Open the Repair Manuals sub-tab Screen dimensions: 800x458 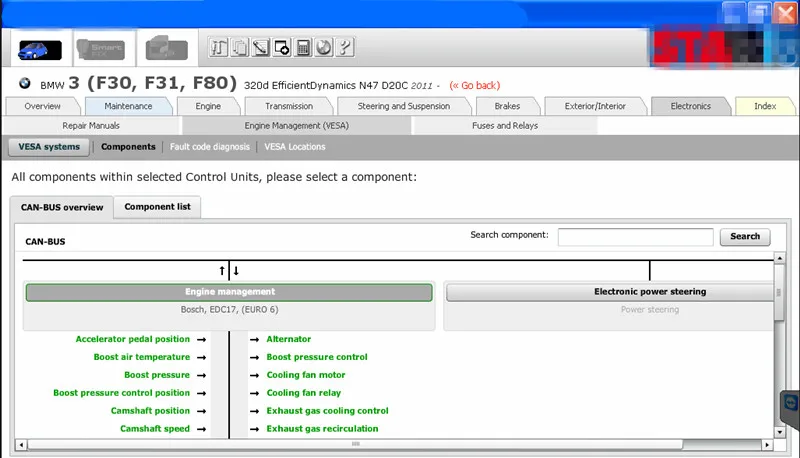pyautogui.click(x=91, y=125)
